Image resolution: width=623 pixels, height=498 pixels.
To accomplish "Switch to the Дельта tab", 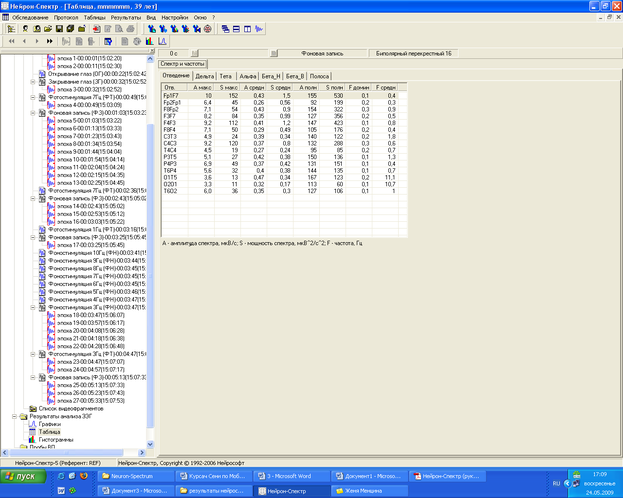I will [205, 76].
